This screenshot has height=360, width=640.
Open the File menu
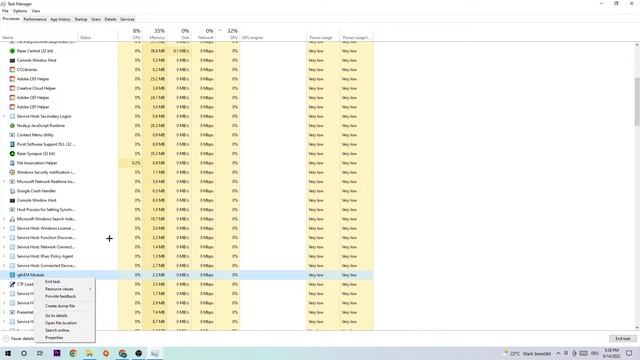point(5,11)
